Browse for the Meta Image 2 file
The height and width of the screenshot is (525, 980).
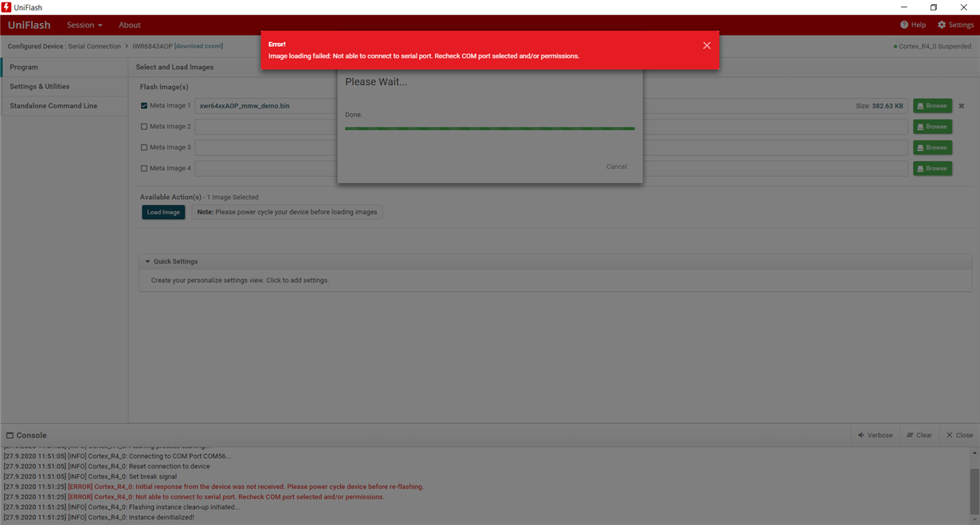point(932,126)
